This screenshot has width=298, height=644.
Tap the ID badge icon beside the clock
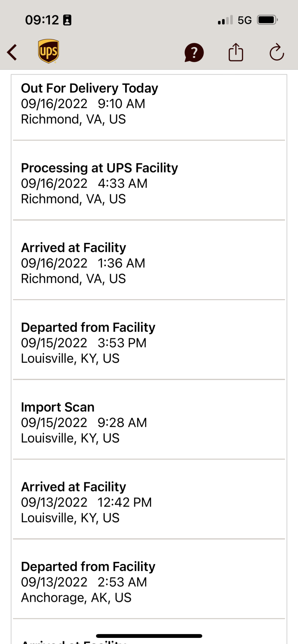[x=67, y=20]
